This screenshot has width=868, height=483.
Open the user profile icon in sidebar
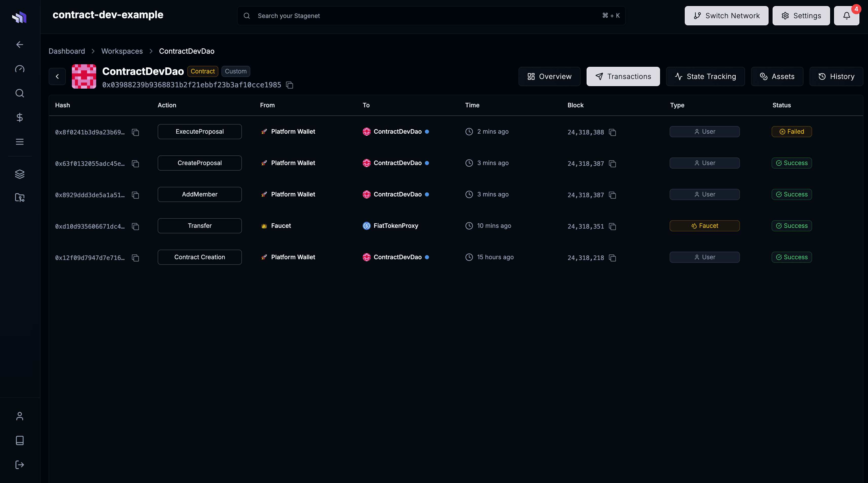tap(19, 416)
